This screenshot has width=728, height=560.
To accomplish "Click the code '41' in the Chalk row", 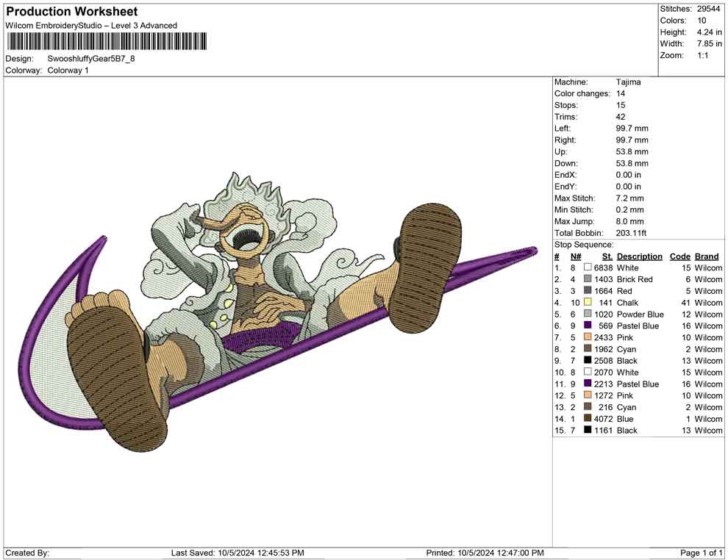I will (686, 303).
